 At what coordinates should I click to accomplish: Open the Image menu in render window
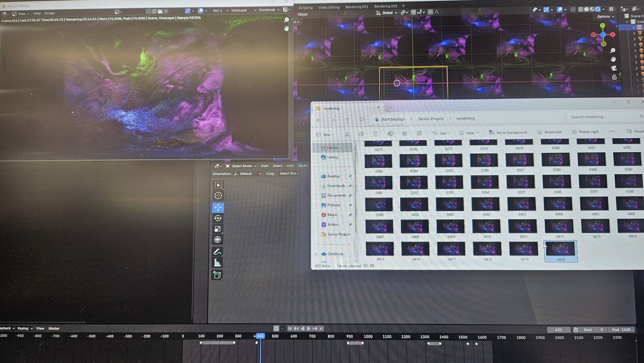[x=50, y=13]
